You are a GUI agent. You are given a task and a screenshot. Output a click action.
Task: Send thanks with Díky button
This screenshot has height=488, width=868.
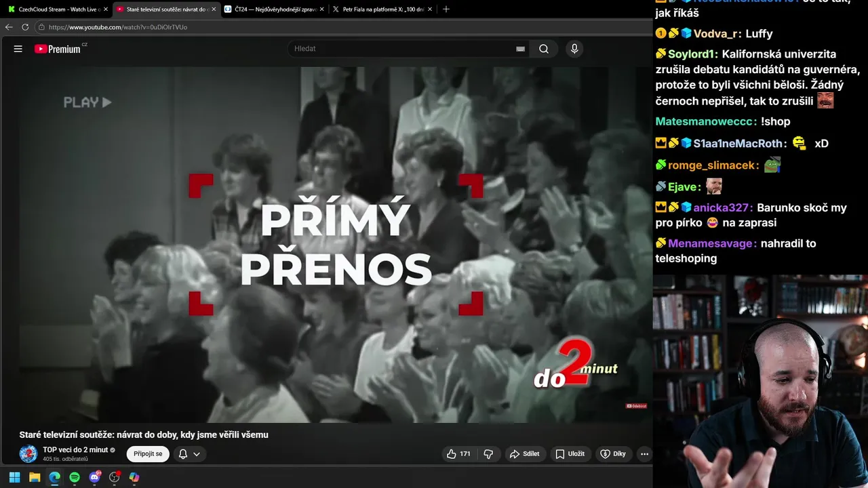(x=613, y=454)
